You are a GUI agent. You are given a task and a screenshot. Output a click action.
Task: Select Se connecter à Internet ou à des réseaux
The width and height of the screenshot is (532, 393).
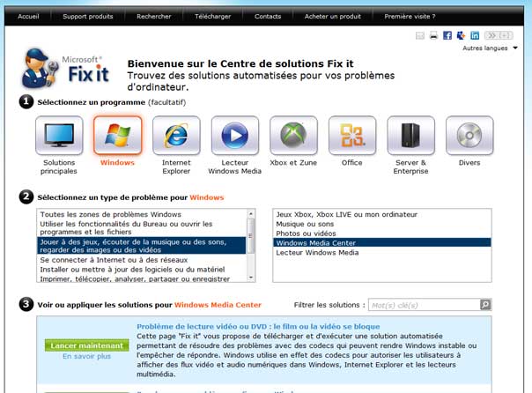[142, 260]
